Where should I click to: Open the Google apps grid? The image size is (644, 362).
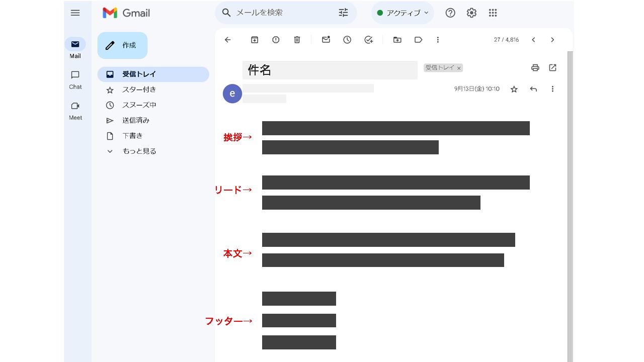pyautogui.click(x=493, y=13)
